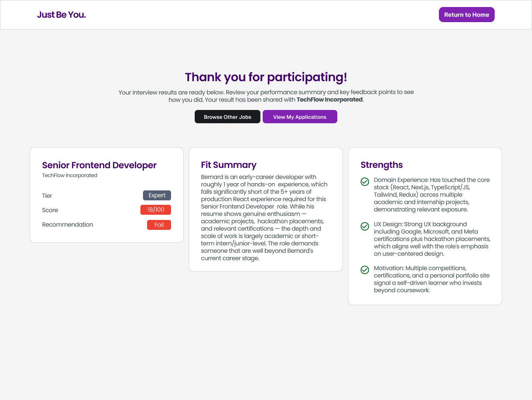Image resolution: width=532 pixels, height=400 pixels.
Task: Open the Just Be You logo link
Action: (x=61, y=15)
